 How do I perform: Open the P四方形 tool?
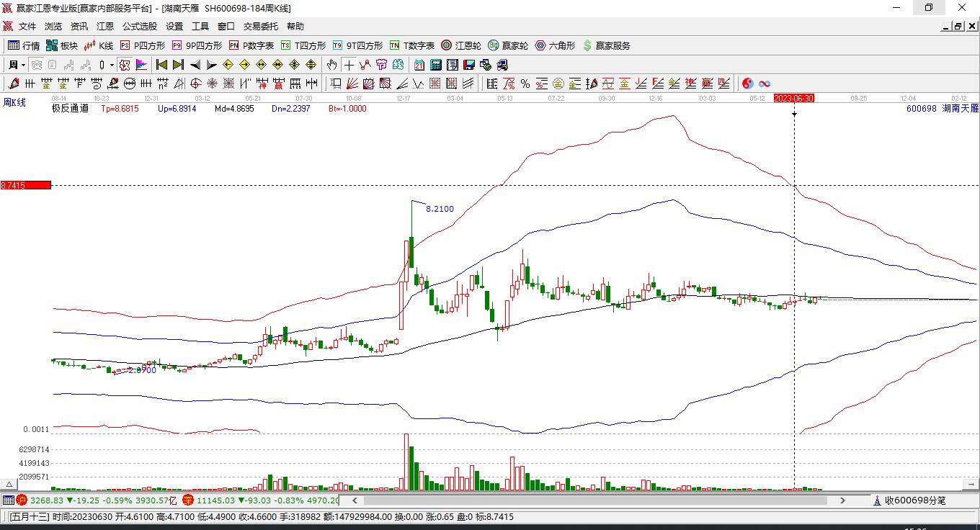(x=143, y=45)
